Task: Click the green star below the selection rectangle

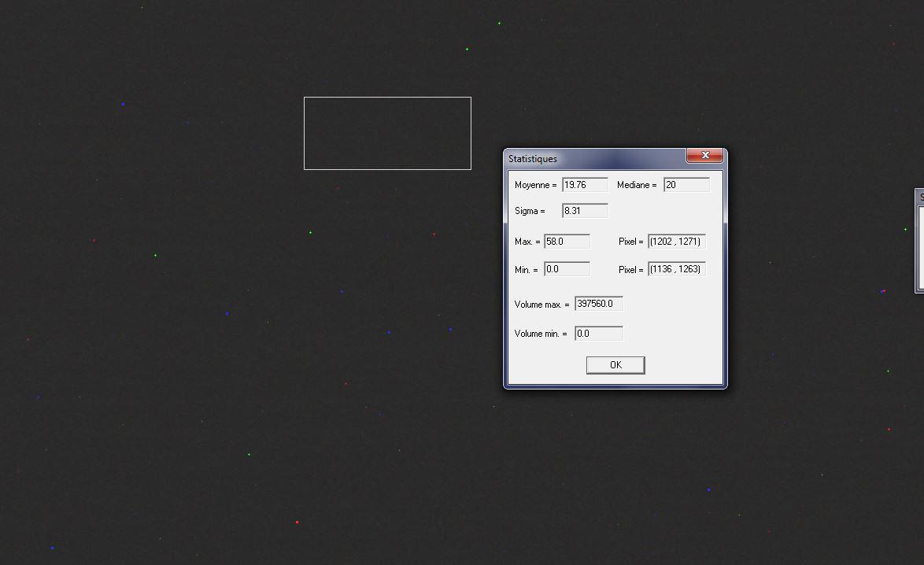Action: click(x=310, y=232)
